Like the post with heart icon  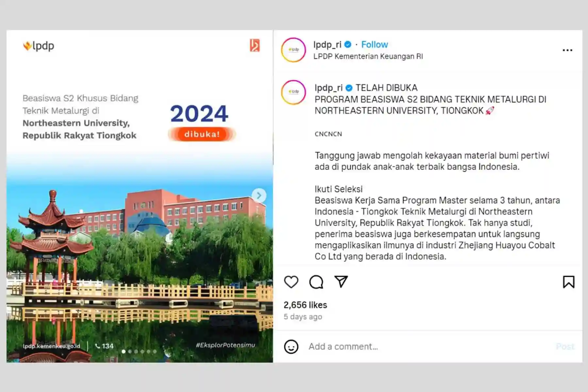[x=291, y=282]
